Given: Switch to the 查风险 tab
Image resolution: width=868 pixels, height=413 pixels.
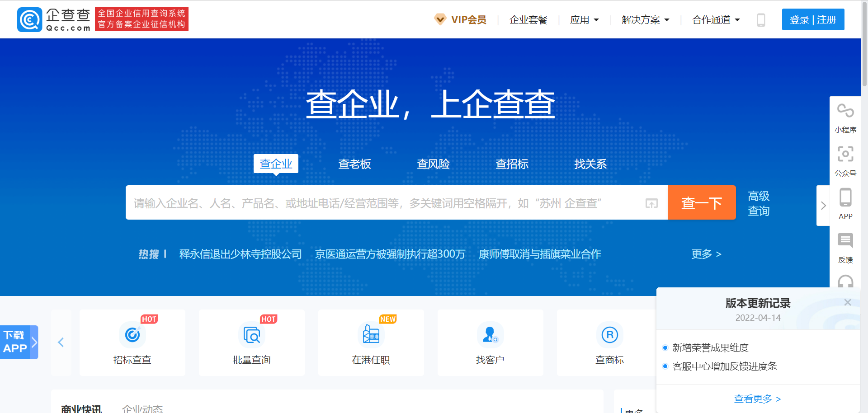Looking at the screenshot, I should coord(433,164).
